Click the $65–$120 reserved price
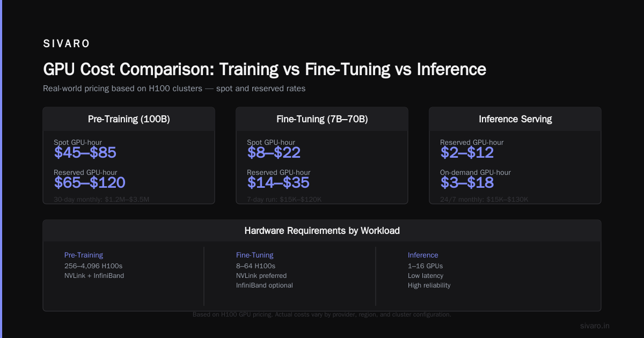The height and width of the screenshot is (338, 644). click(x=90, y=183)
